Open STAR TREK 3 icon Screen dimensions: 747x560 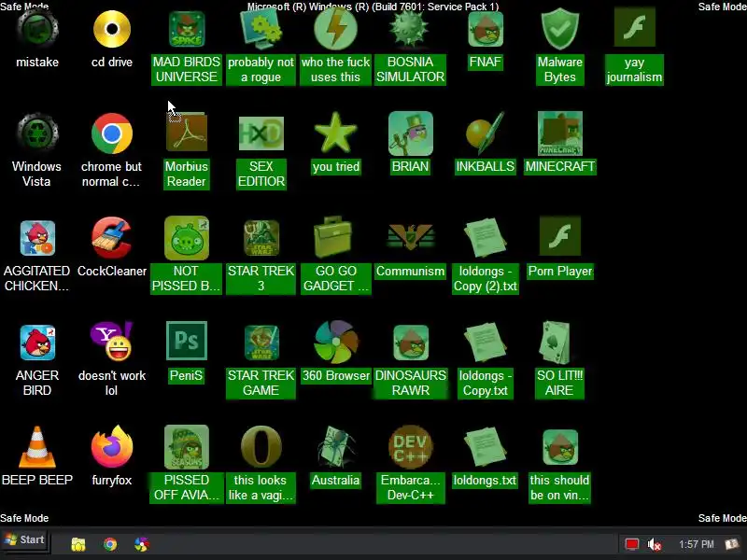tap(261, 238)
